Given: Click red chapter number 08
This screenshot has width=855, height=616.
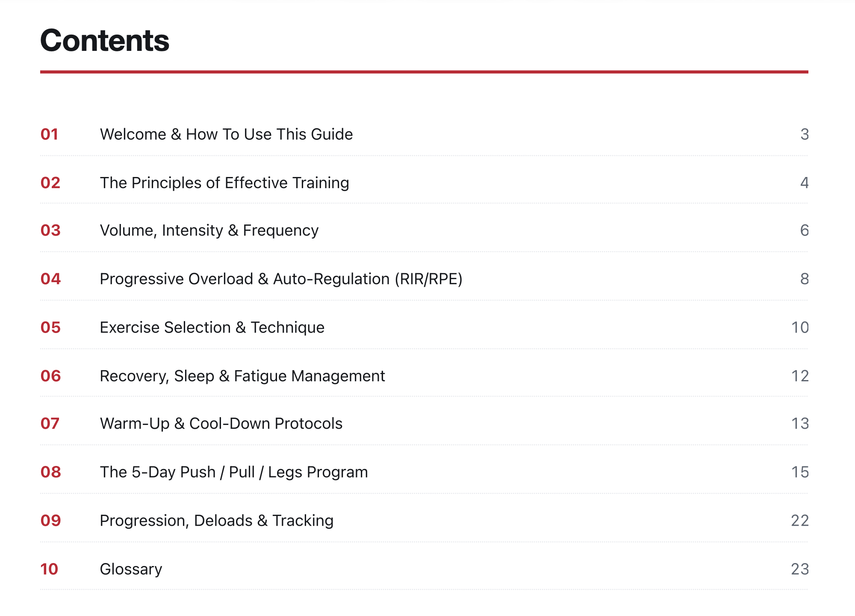Looking at the screenshot, I should (x=50, y=472).
